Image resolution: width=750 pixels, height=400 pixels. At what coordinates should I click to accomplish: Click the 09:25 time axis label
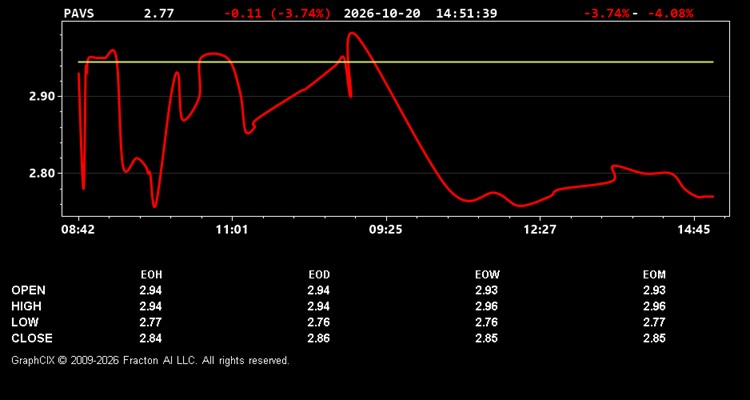click(x=386, y=230)
